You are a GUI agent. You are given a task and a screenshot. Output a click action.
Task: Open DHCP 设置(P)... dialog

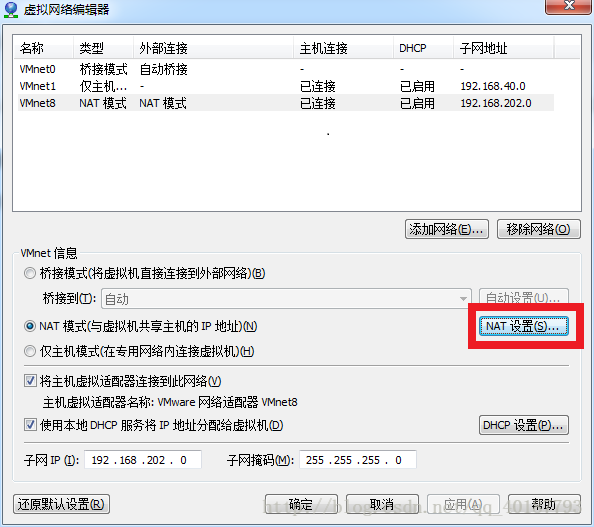coord(524,425)
